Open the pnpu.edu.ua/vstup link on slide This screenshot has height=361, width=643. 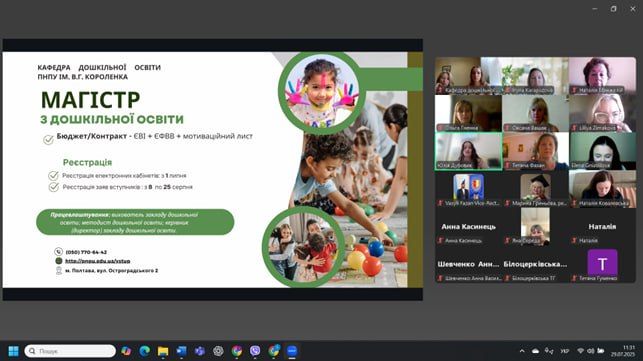(98, 261)
